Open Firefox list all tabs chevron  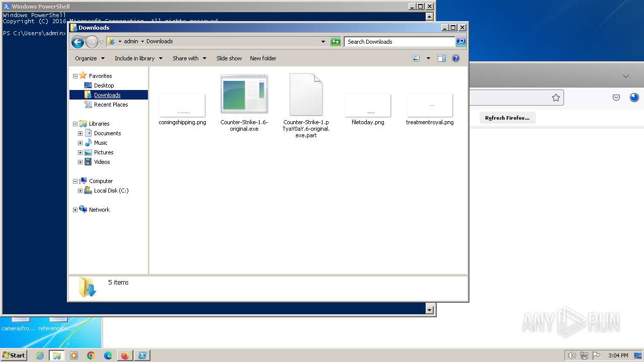[x=626, y=76]
